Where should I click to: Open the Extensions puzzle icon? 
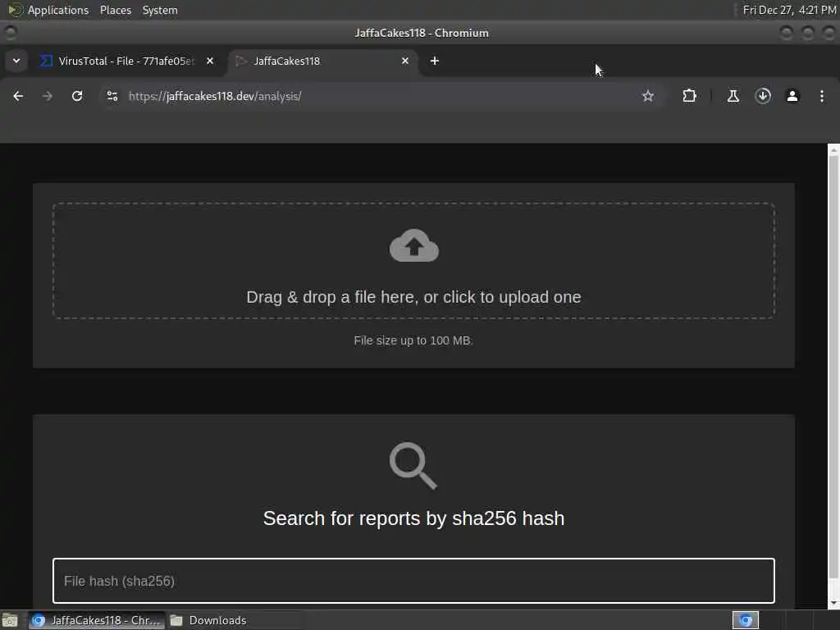689,96
